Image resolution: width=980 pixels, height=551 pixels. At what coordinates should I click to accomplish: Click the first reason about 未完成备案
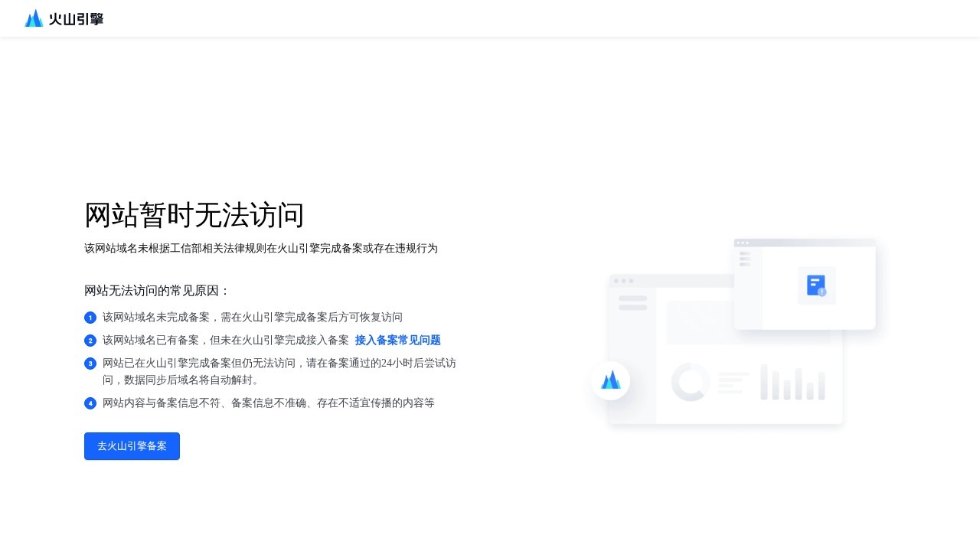[253, 317]
